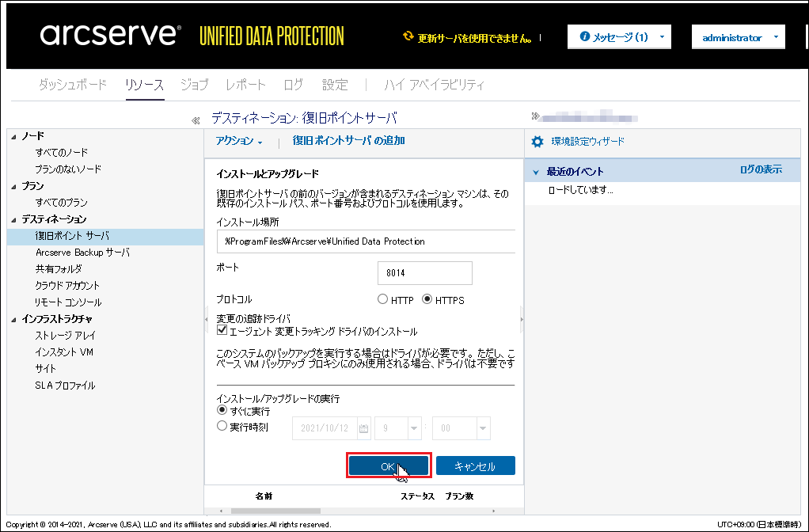Select Arcserve Backup サーバ in the tree

click(x=82, y=253)
